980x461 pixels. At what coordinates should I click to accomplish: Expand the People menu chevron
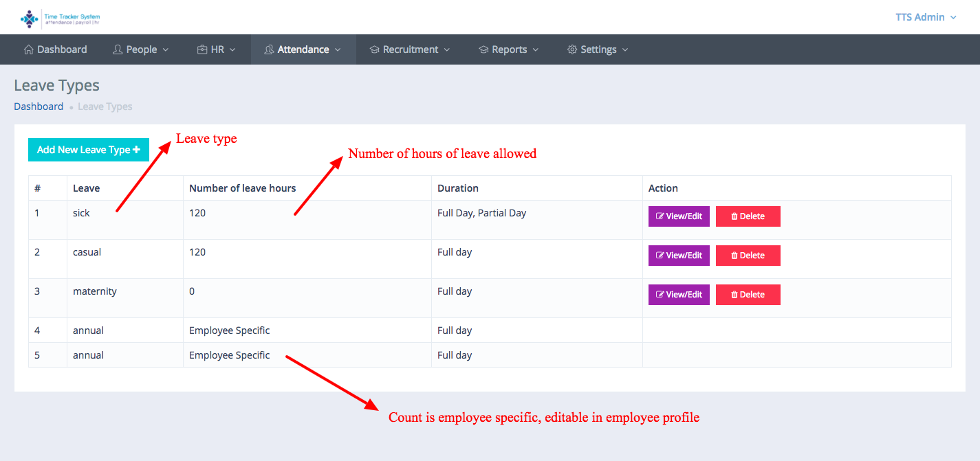166,50
